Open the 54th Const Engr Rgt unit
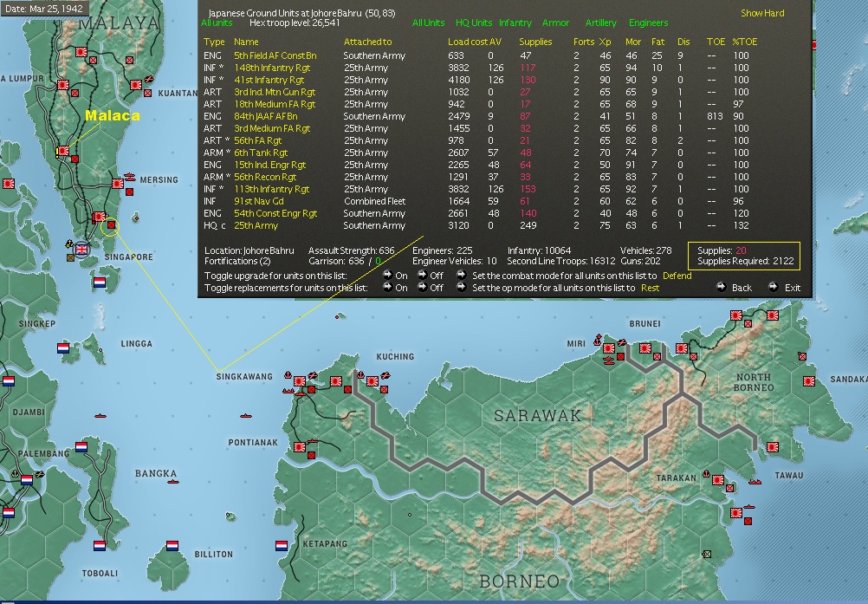 pyautogui.click(x=275, y=214)
